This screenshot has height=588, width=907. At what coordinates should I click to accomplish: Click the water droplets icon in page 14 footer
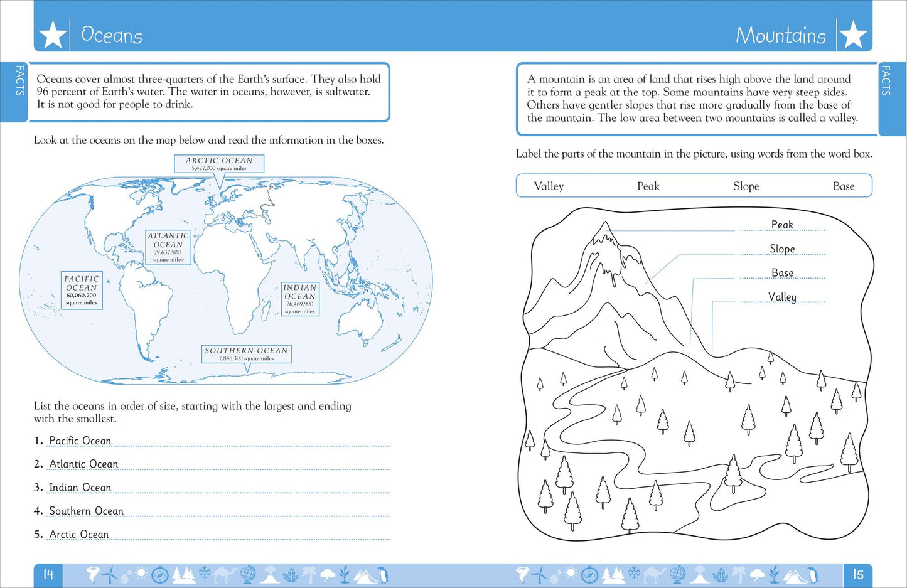(x=126, y=575)
